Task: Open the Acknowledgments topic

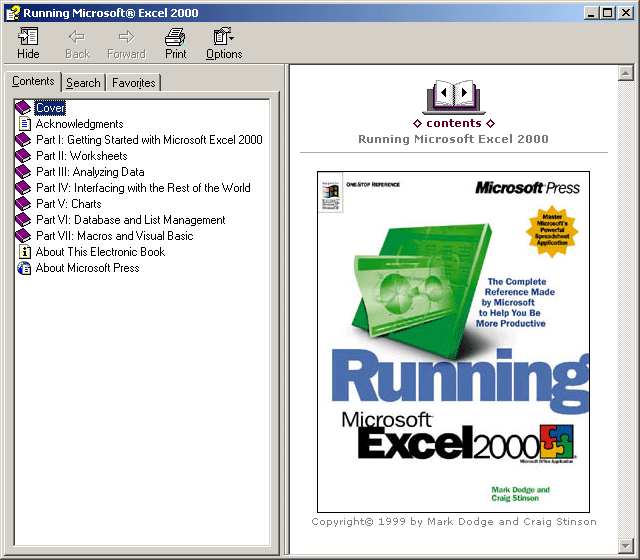Action: (x=80, y=124)
